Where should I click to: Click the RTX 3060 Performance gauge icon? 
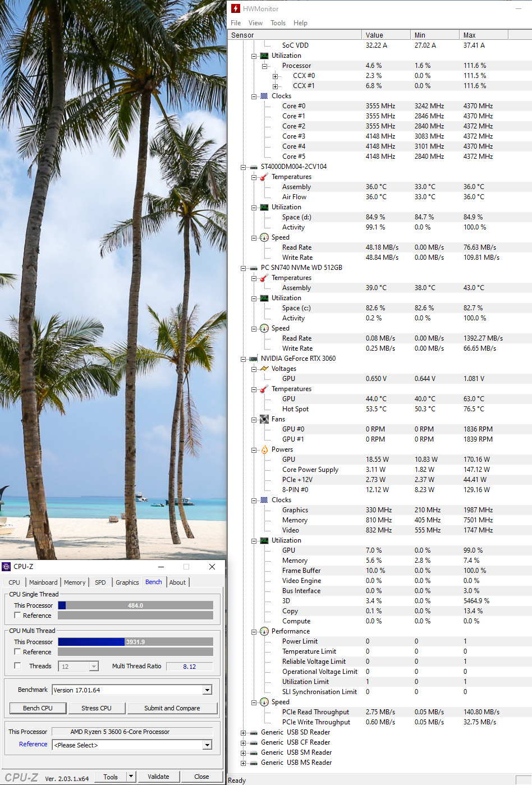point(264,631)
